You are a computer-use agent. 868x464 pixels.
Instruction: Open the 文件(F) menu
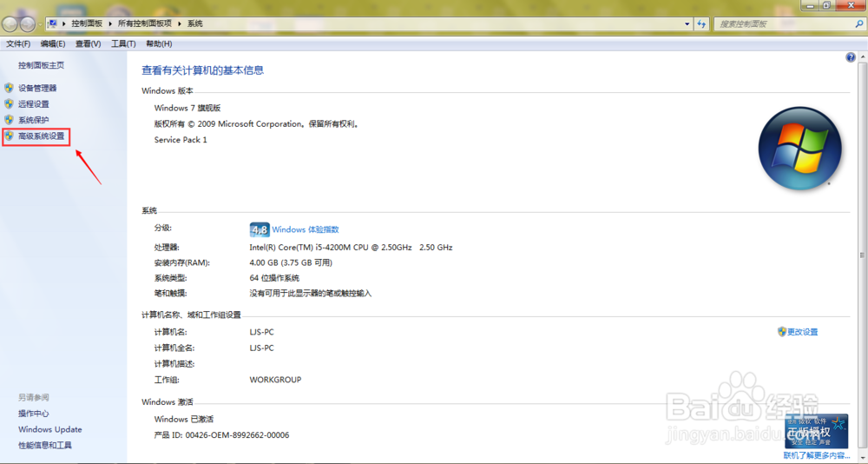coord(18,43)
